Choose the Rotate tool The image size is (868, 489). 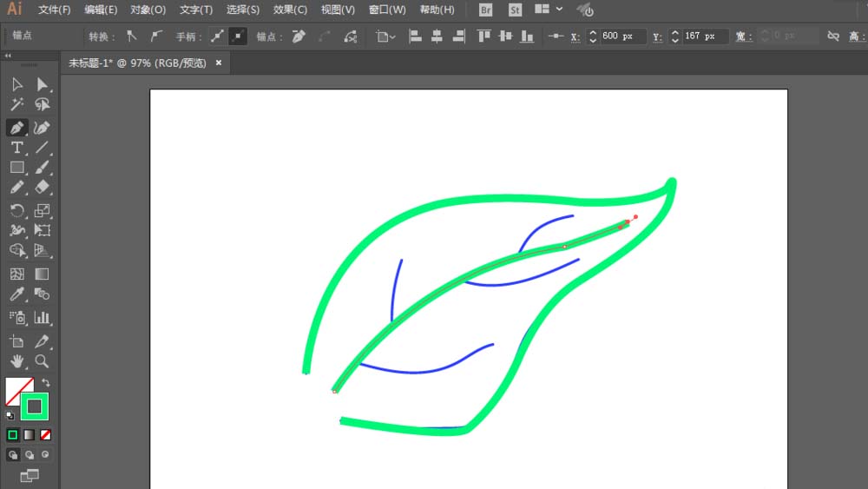[16, 210]
